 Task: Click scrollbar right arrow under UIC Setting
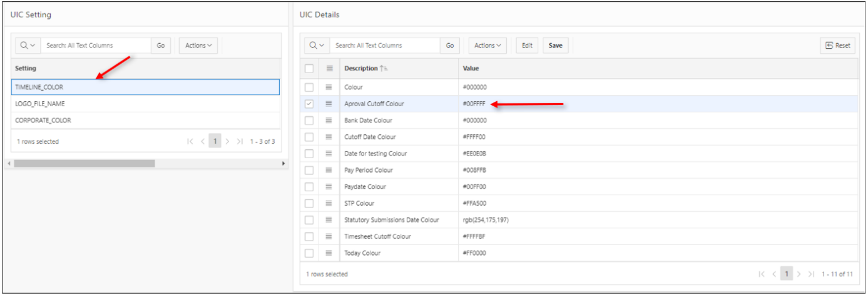[x=283, y=164]
